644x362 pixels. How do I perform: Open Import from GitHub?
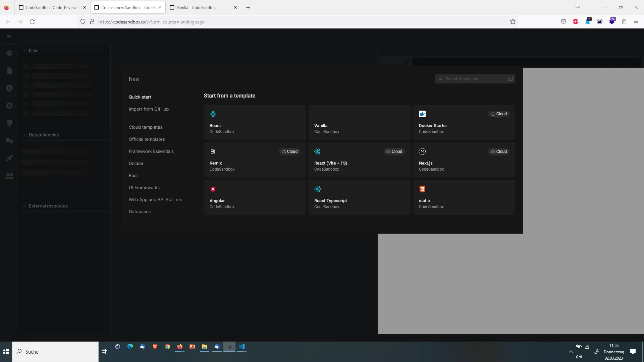[x=149, y=109]
